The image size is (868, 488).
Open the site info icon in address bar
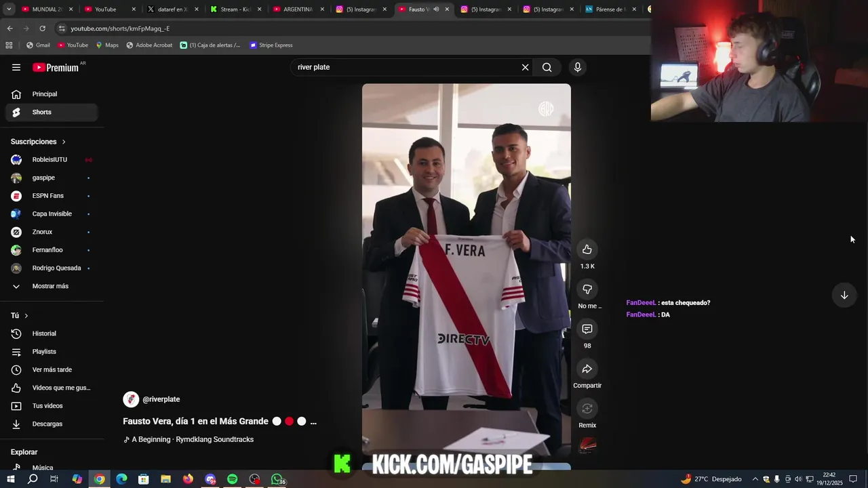click(62, 28)
